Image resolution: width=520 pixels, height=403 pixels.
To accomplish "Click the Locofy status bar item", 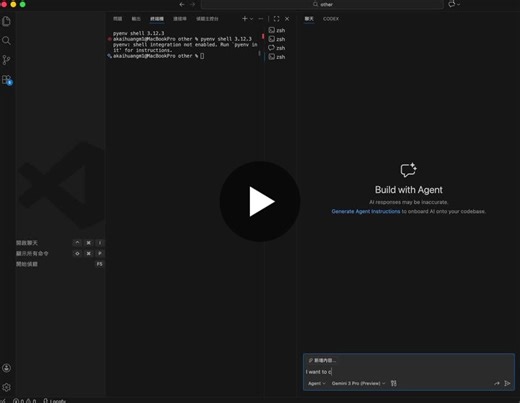I will click(54, 401).
